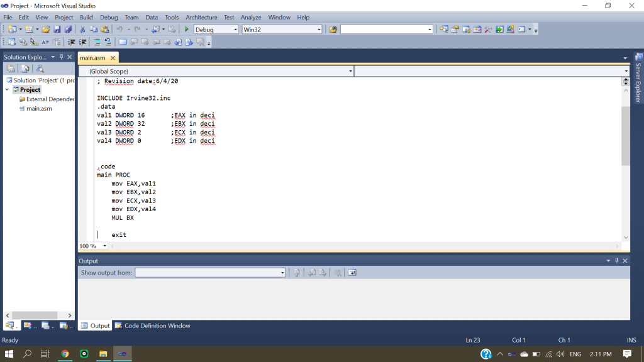Click the Comment out selected lines icon

point(97,42)
